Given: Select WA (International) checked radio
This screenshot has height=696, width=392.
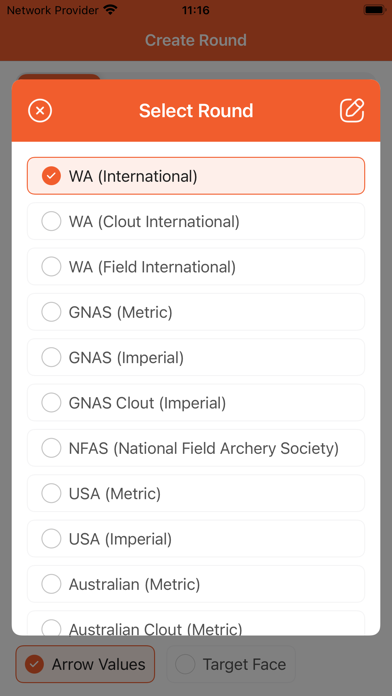Looking at the screenshot, I should tap(196, 176).
